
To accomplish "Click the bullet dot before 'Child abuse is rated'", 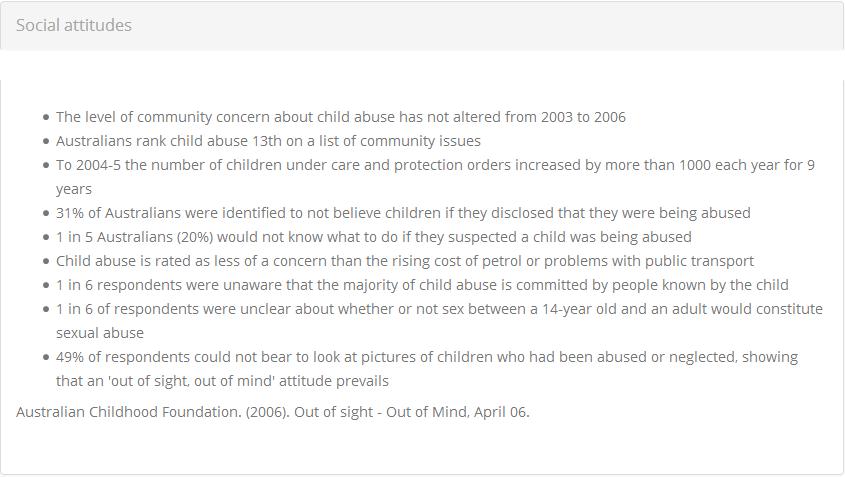I will coord(46,261).
